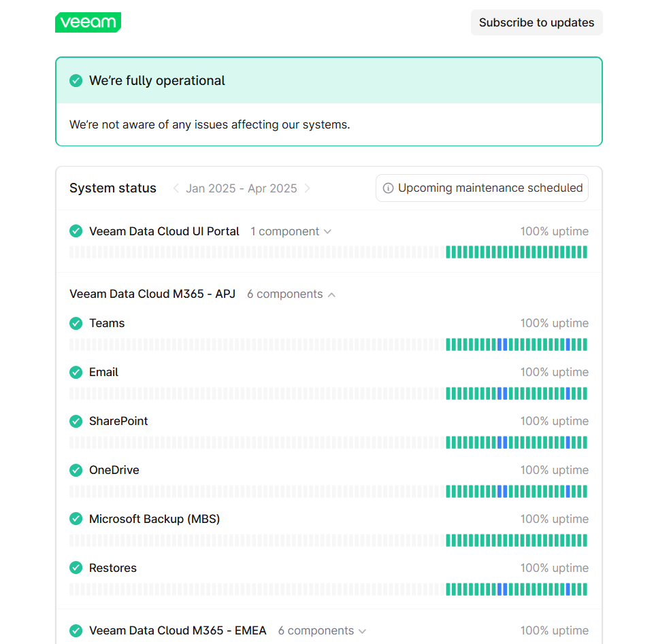This screenshot has height=644, width=656.
Task: Click the Jan 2025 - Apr 2025 date range
Action: (242, 188)
